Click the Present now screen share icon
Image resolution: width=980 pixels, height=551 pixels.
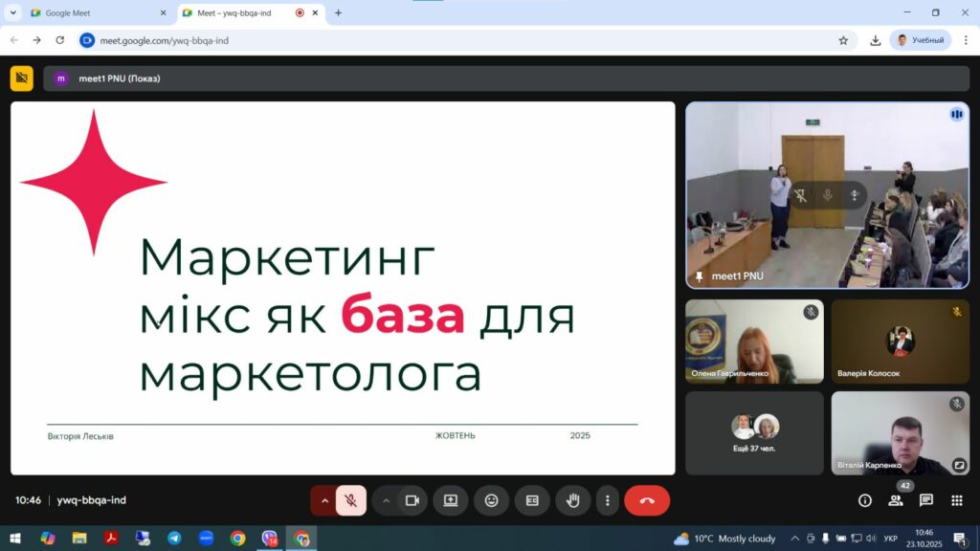tap(451, 500)
